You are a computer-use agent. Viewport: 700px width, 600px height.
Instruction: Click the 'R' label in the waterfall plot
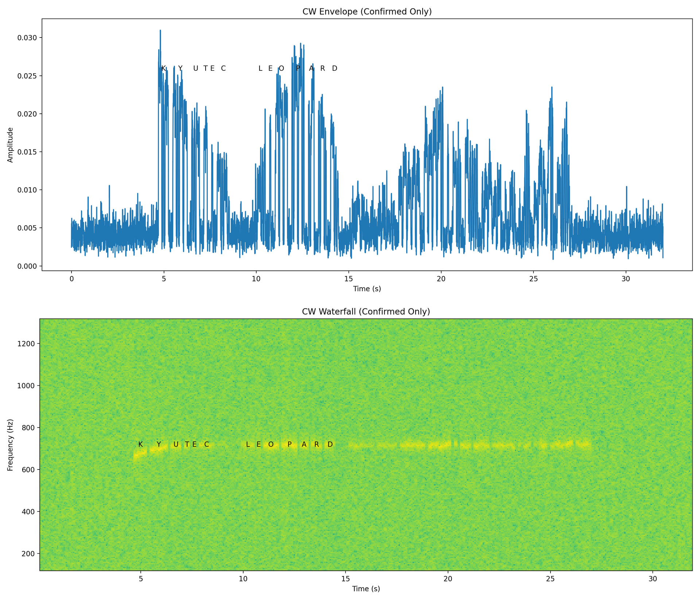[x=316, y=444]
